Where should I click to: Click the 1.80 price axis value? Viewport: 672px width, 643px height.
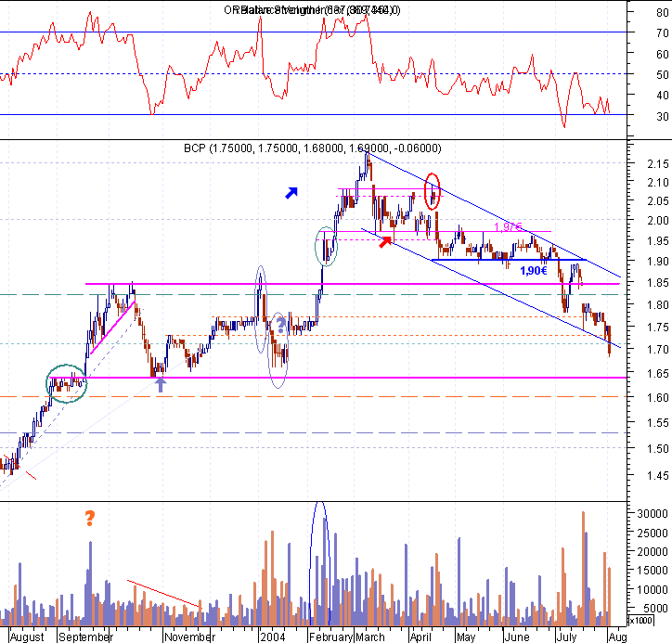point(658,305)
